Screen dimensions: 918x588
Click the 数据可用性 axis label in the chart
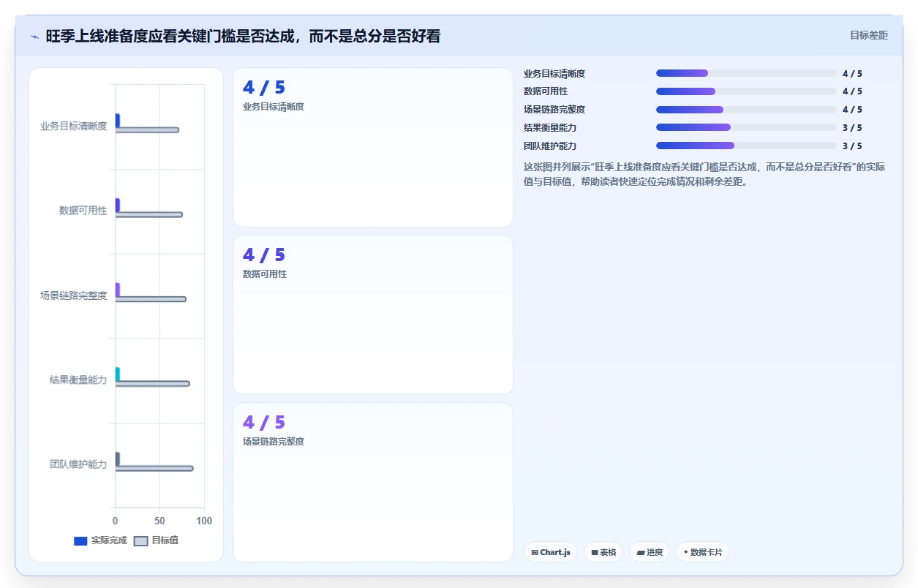83,211
